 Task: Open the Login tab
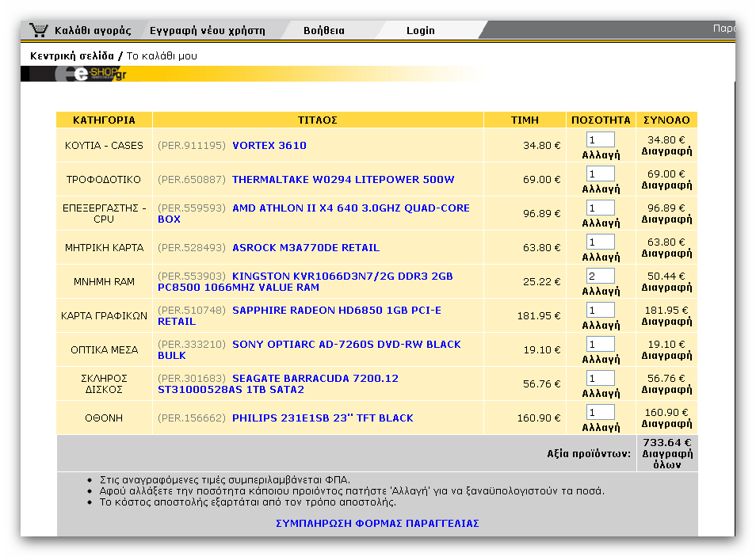421,30
